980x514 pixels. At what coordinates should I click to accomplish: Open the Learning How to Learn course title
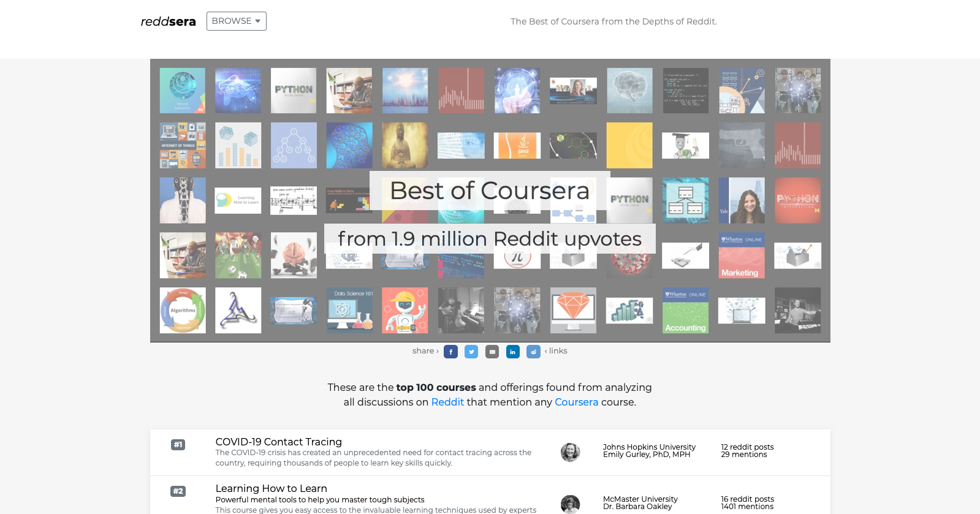272,488
